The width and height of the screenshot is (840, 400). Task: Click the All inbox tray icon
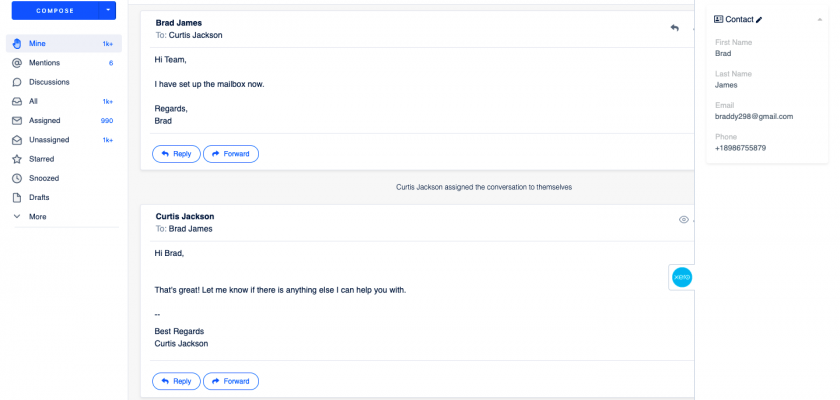click(17, 101)
